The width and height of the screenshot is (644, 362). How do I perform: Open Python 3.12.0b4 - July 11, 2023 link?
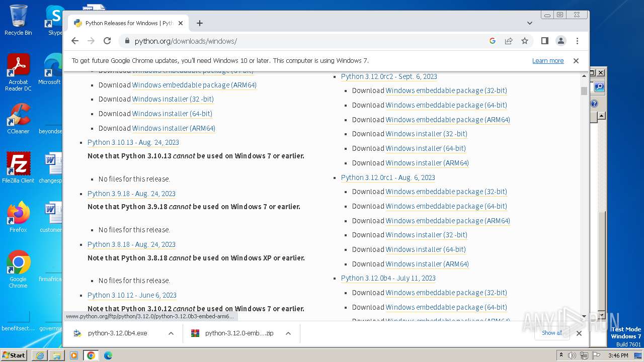388,278
